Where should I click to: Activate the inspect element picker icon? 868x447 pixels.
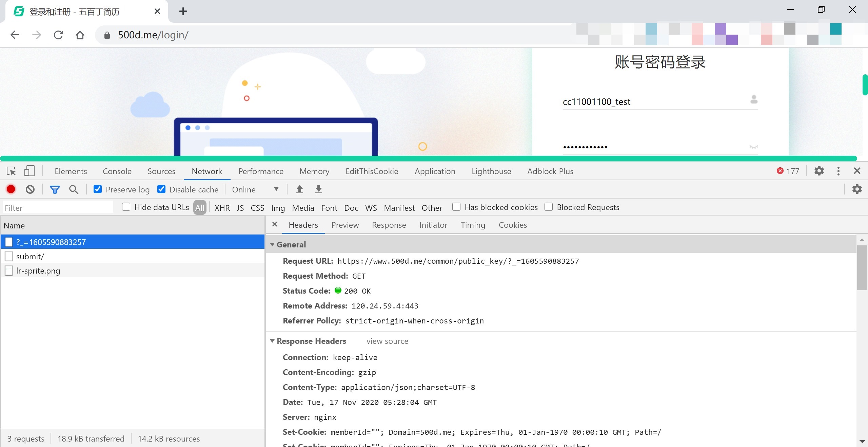point(11,171)
